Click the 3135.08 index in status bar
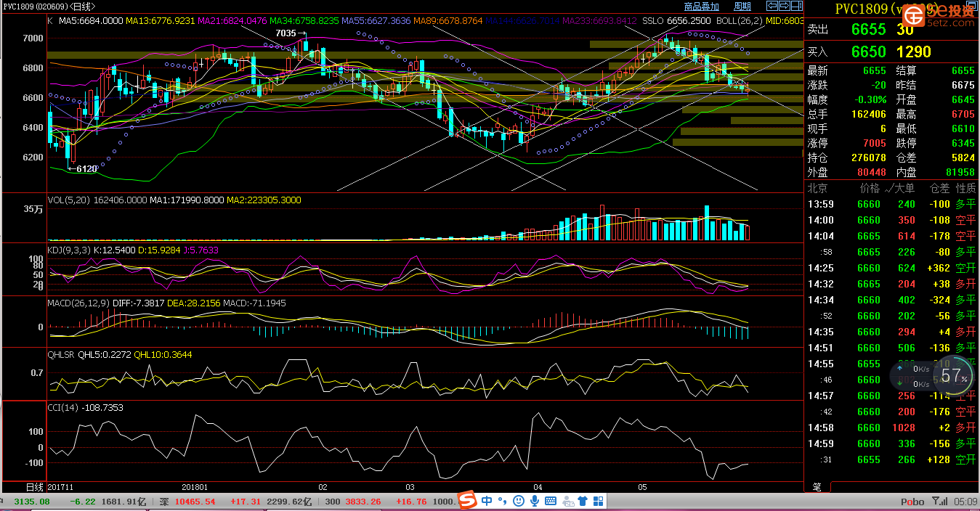980x511 pixels. [31, 502]
